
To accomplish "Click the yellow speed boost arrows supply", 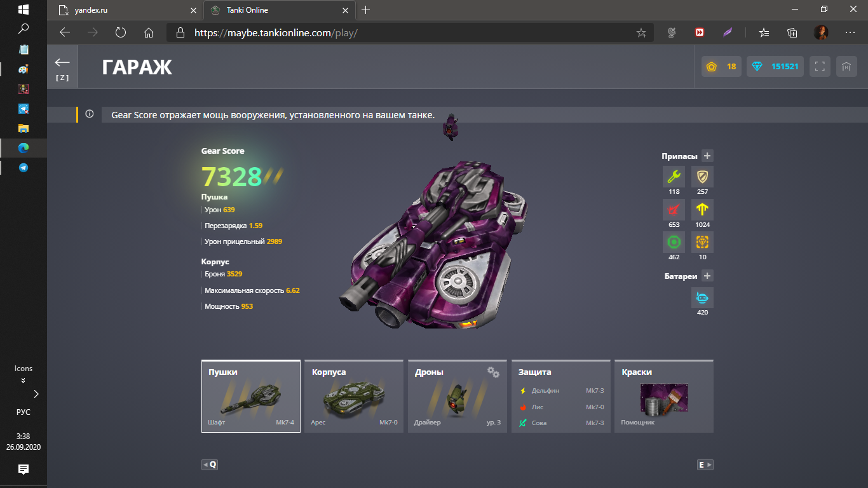I will 702,209.
